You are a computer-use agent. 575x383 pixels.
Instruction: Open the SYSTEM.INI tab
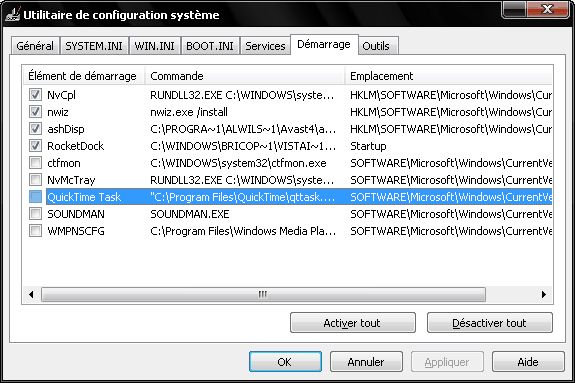[x=94, y=46]
